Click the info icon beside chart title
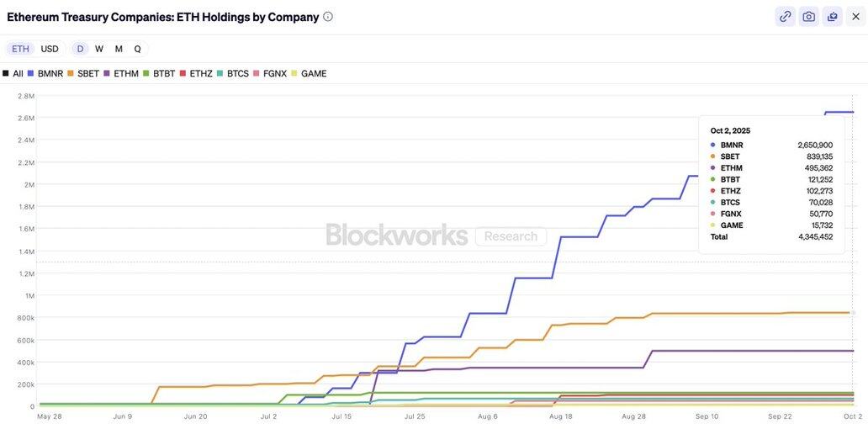This screenshot has width=868, height=429. [x=328, y=17]
